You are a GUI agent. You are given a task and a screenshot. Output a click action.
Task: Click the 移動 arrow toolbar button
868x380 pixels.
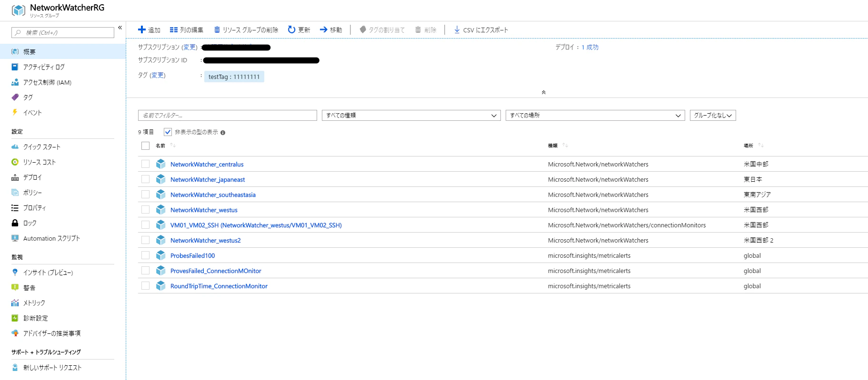[x=331, y=30]
